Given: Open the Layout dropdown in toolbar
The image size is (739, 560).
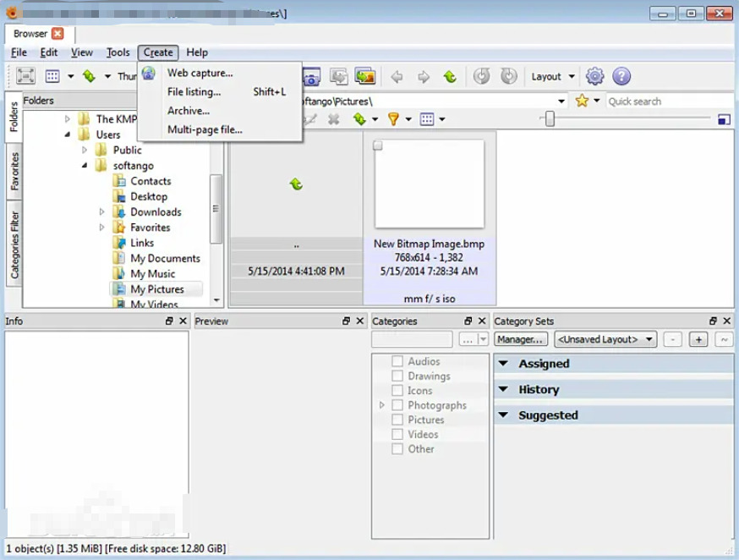Looking at the screenshot, I should click(x=553, y=76).
